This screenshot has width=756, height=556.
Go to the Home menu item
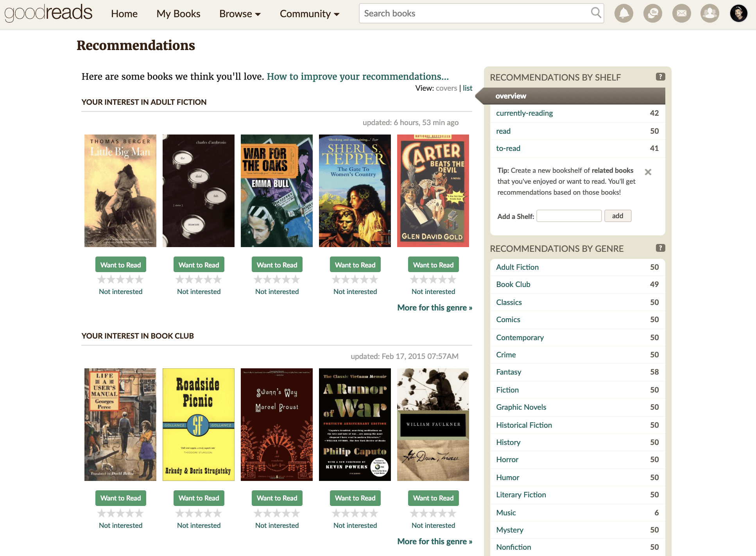124,13
